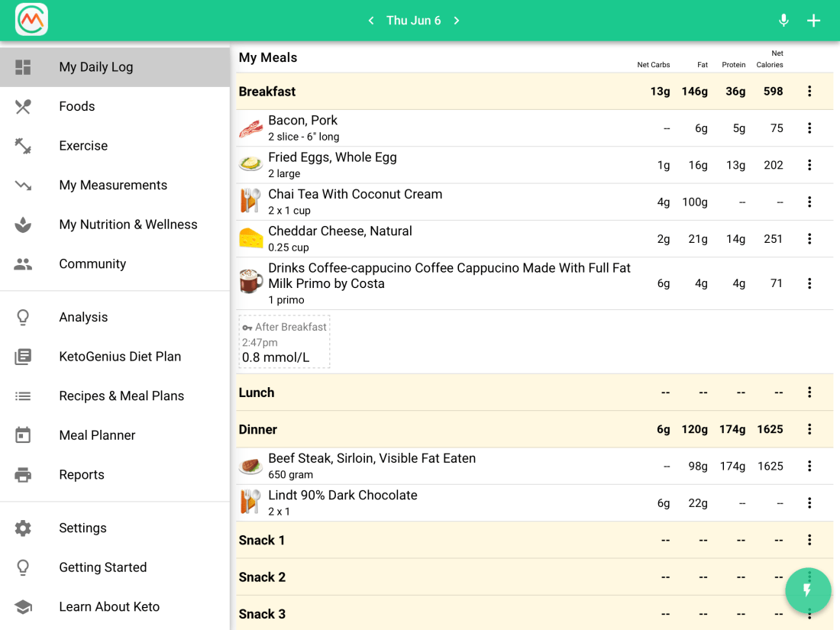Open the Beef Steak, Sirloin entry
Screen dimensions: 840x630
372,465
